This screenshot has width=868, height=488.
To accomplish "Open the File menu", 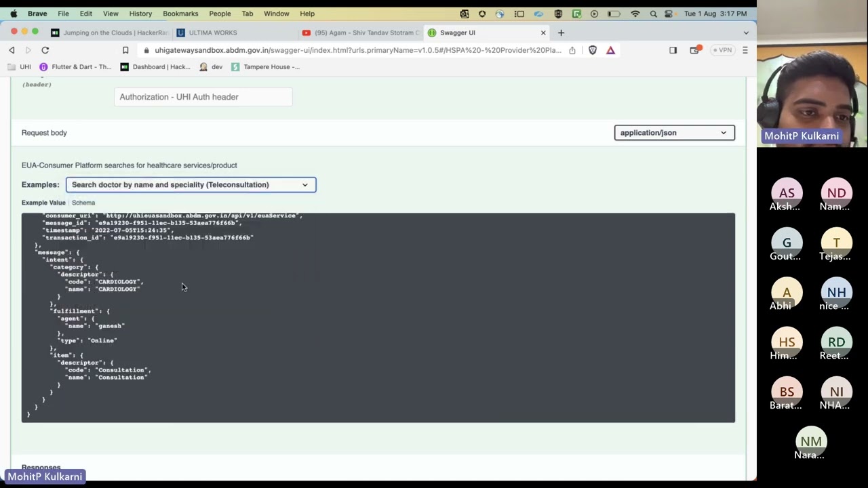I will (63, 14).
